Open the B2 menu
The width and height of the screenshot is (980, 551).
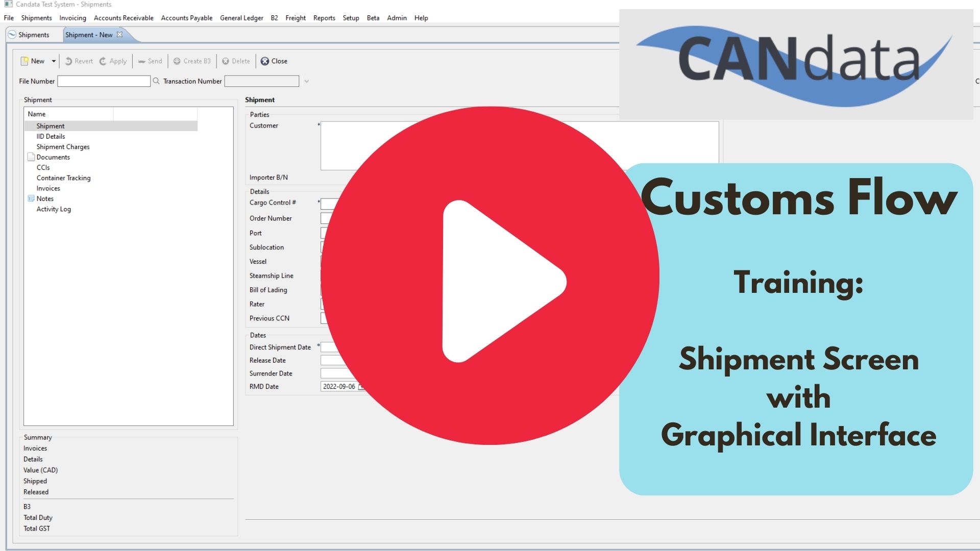point(274,18)
